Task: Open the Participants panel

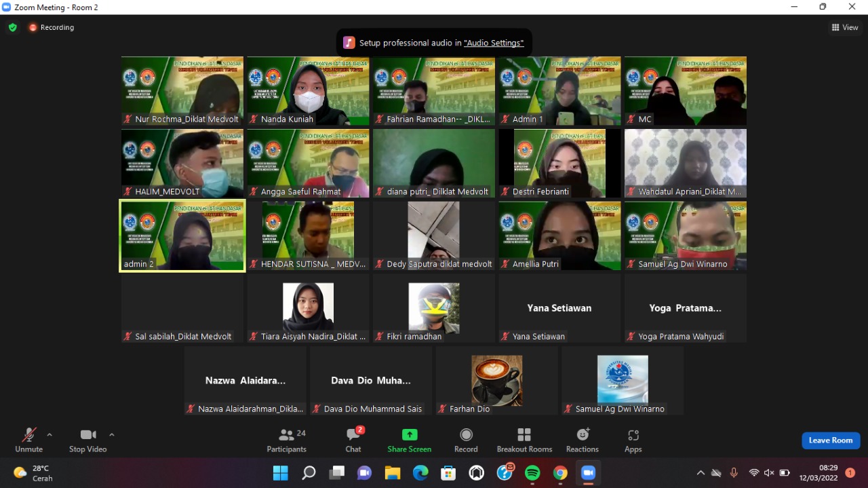Action: tap(287, 440)
